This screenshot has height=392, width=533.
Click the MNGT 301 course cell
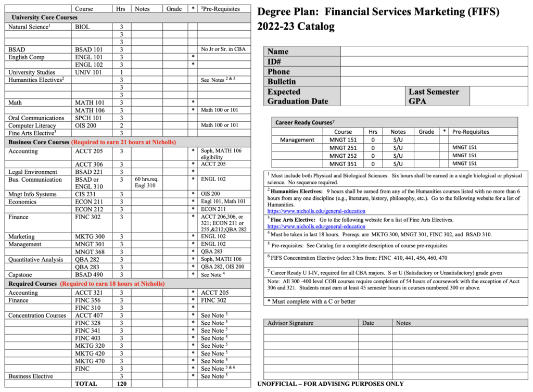(92, 244)
